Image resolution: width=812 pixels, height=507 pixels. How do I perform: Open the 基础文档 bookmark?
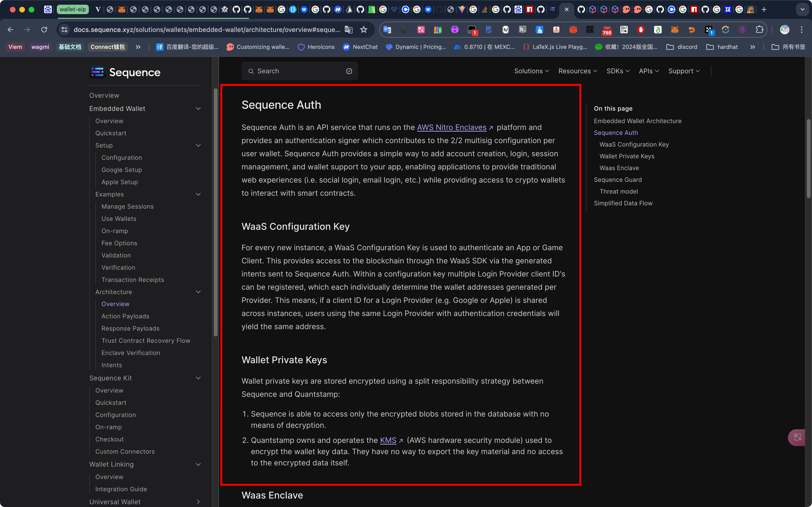point(70,47)
